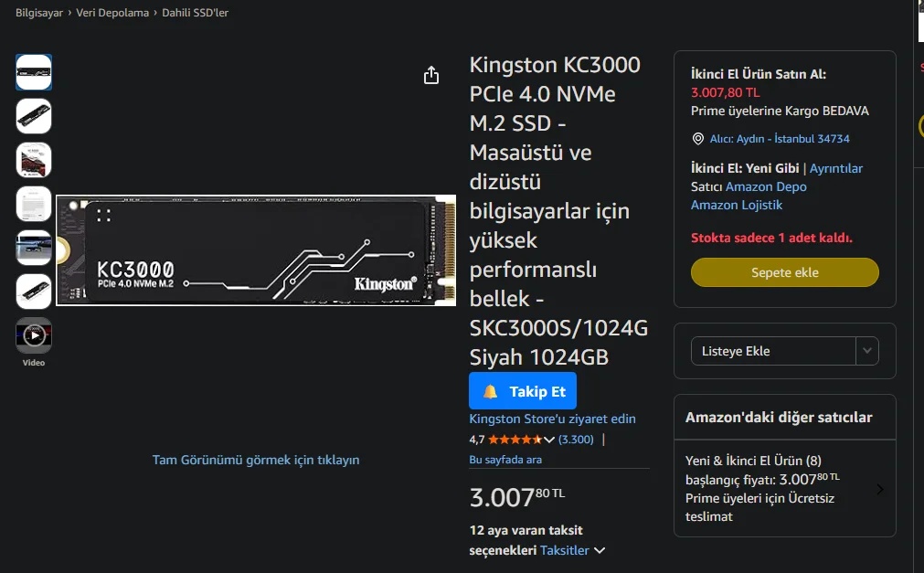Image resolution: width=924 pixels, height=573 pixels.
Task: Go to Veri Depolama breadcrumb
Action: [112, 13]
